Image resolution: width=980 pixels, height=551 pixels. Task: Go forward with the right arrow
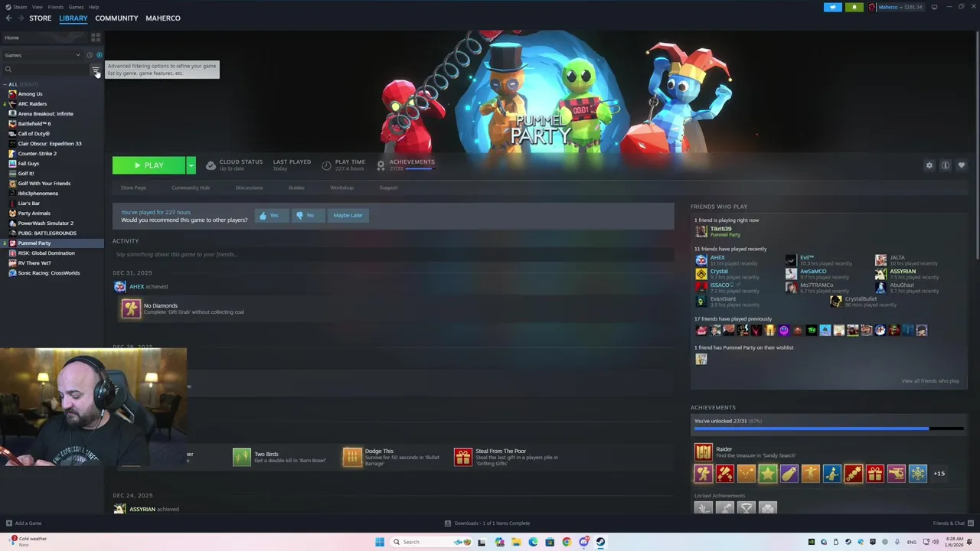(x=21, y=18)
